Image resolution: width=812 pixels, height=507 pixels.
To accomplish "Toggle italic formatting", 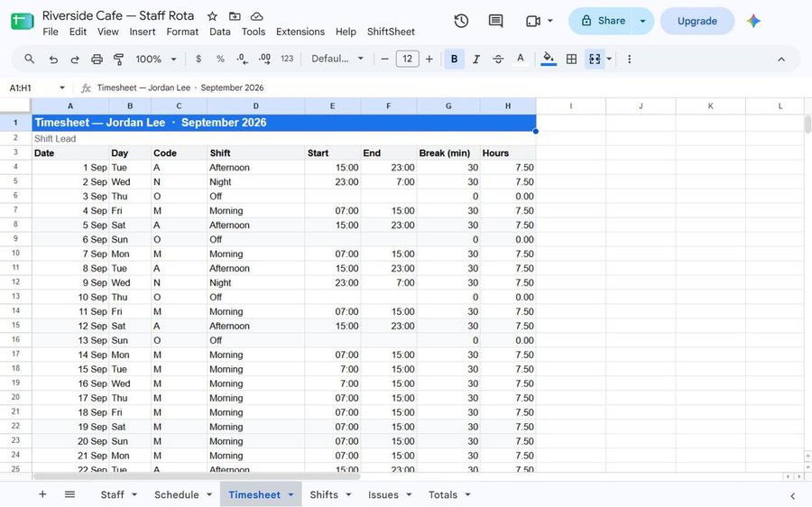I will coord(475,59).
